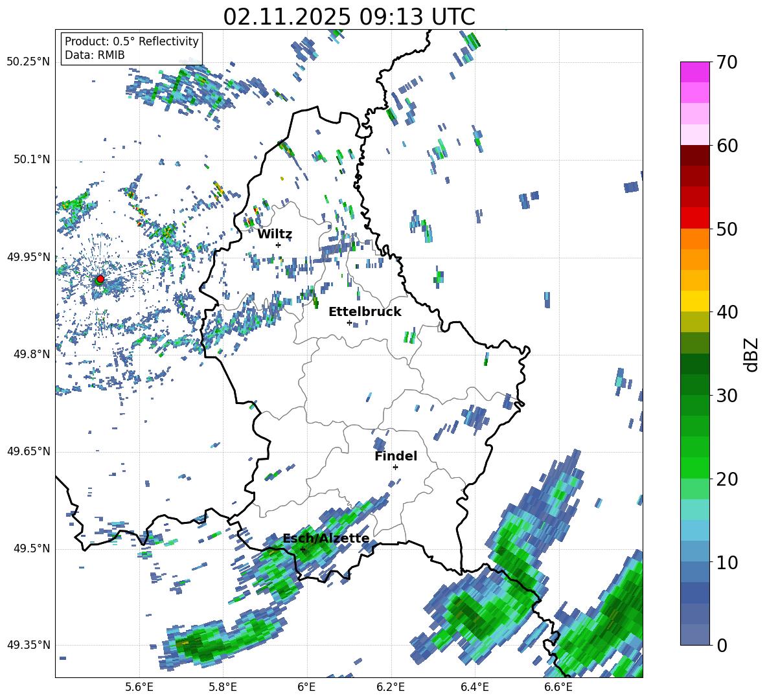Click the 49.5°N latitude label
Image resolution: width=767 pixels, height=700 pixels.
[31, 548]
